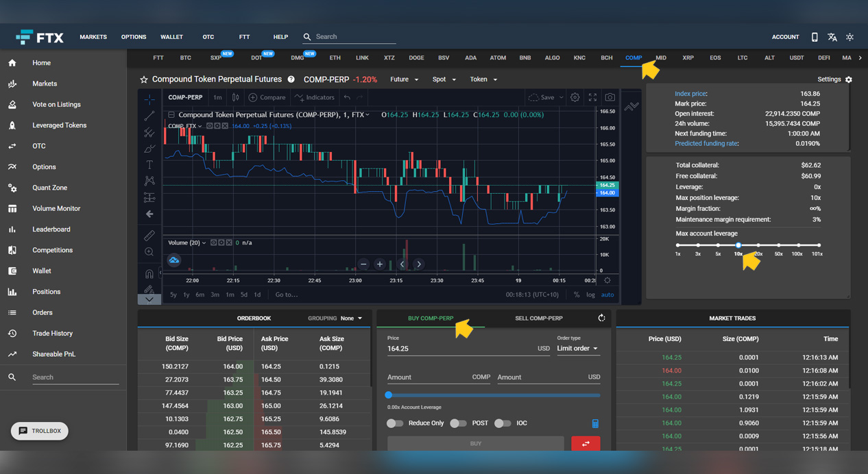This screenshot has width=868, height=474.
Task: Open the Limit order type dropdown
Action: pos(577,349)
